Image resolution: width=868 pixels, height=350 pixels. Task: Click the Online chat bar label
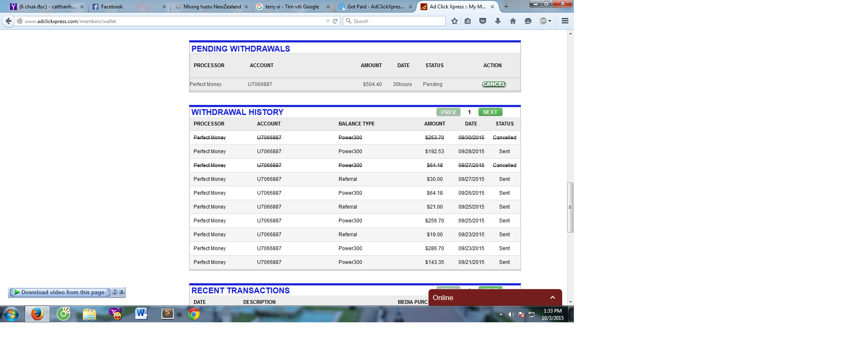(x=443, y=298)
